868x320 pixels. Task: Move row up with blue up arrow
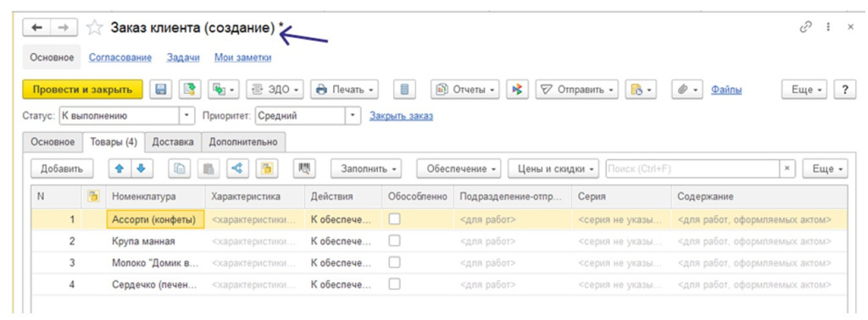[x=119, y=169]
